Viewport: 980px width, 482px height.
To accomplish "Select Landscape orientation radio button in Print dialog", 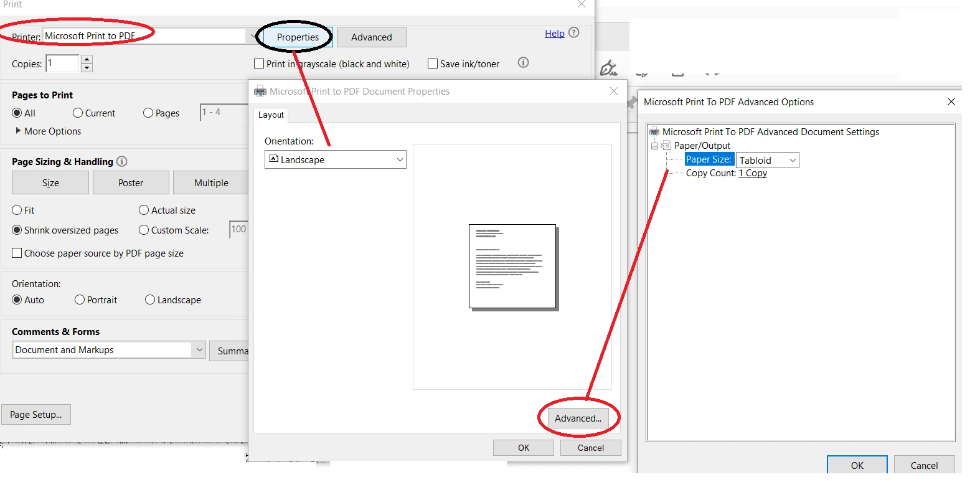I will (150, 300).
